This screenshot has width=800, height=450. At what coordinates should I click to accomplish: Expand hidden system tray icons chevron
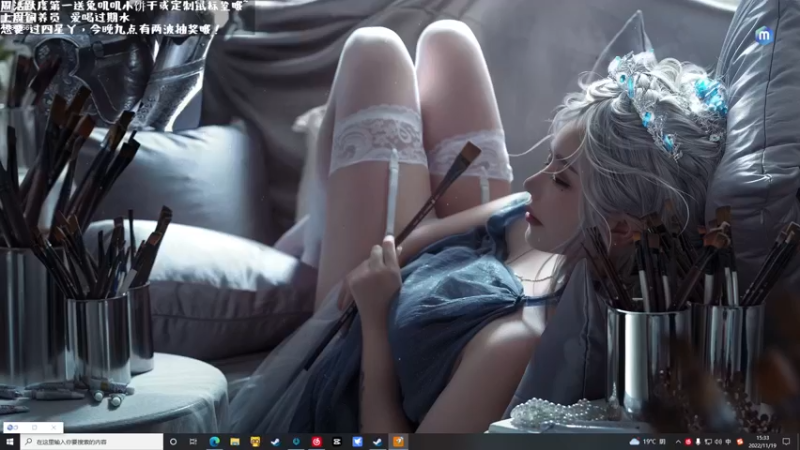[x=678, y=442]
